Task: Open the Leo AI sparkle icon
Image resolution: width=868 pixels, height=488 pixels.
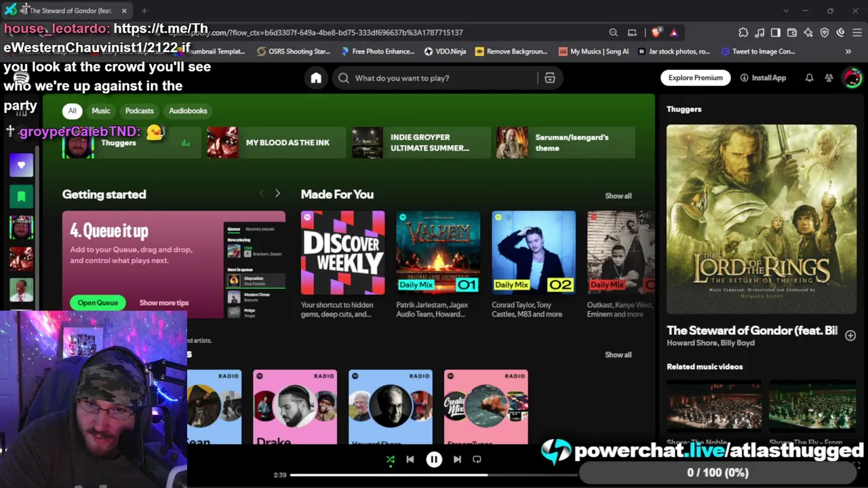Action: (x=808, y=33)
